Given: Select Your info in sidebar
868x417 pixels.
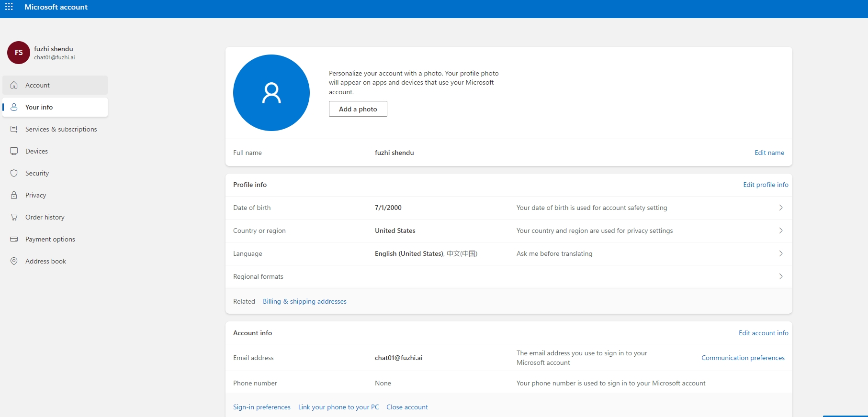Looking at the screenshot, I should [55, 107].
